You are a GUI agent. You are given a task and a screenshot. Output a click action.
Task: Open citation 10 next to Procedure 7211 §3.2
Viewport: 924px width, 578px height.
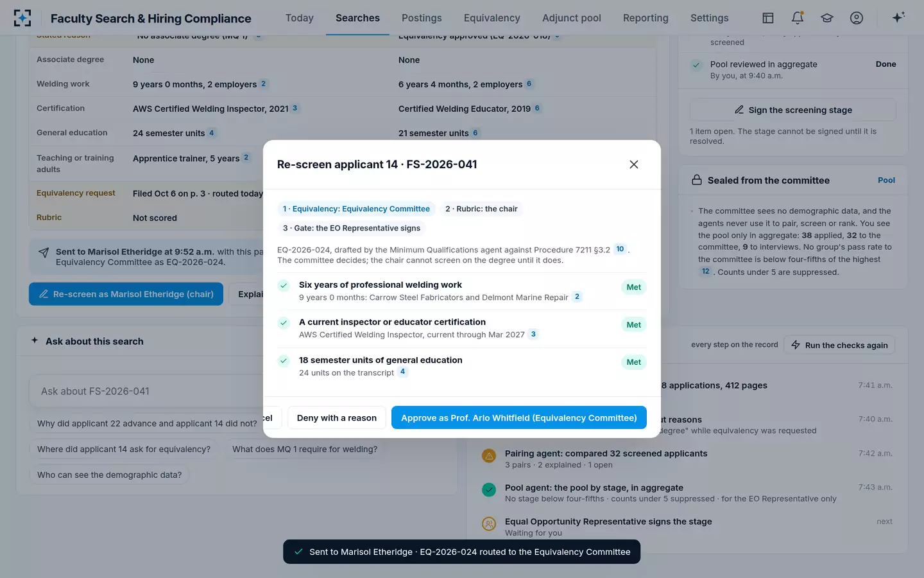620,249
